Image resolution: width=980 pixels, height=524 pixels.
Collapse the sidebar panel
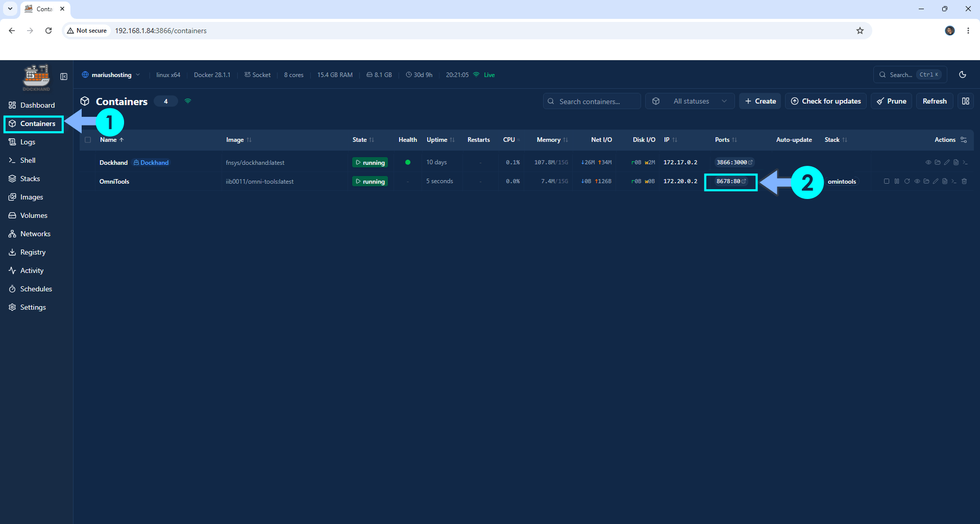64,77
